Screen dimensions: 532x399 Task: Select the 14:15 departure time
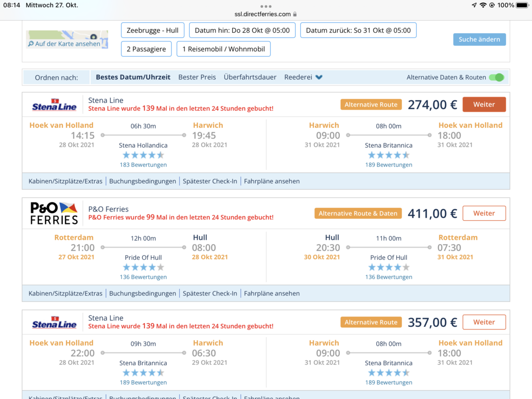[83, 136]
